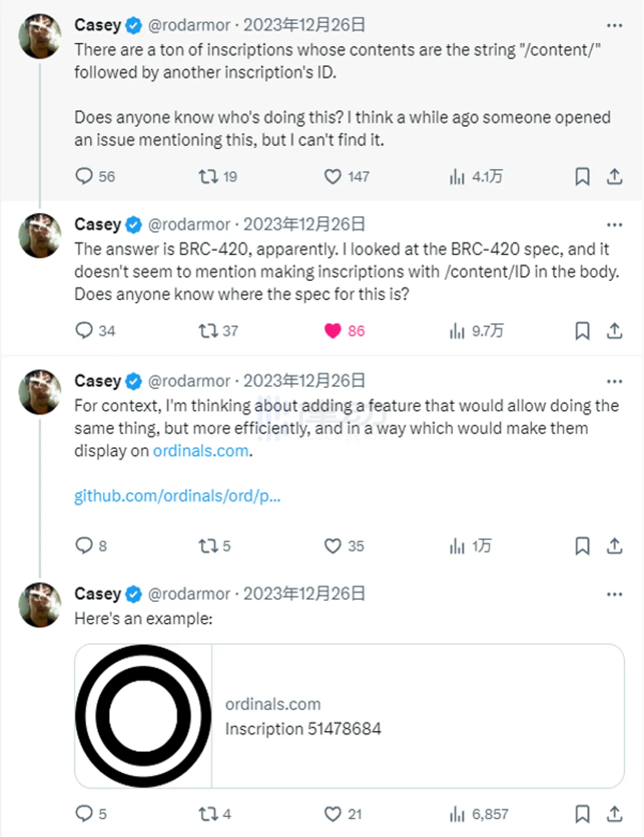The image size is (644, 837).
Task: Reply to the first tweet about /content/ inscriptions
Action: (84, 176)
